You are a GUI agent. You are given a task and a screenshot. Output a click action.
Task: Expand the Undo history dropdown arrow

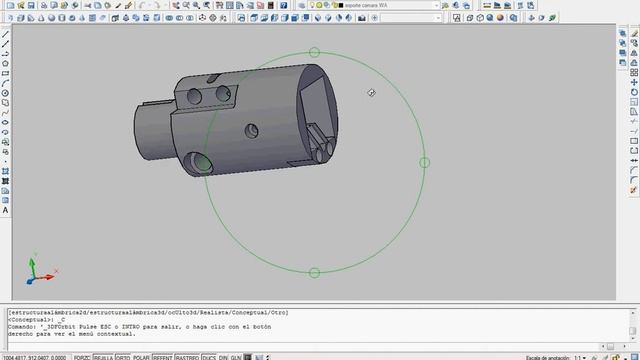tap(149, 5)
